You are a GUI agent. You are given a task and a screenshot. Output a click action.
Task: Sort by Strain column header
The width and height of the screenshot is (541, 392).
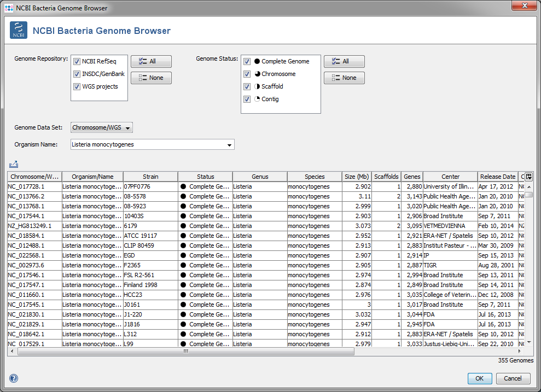(x=150, y=177)
